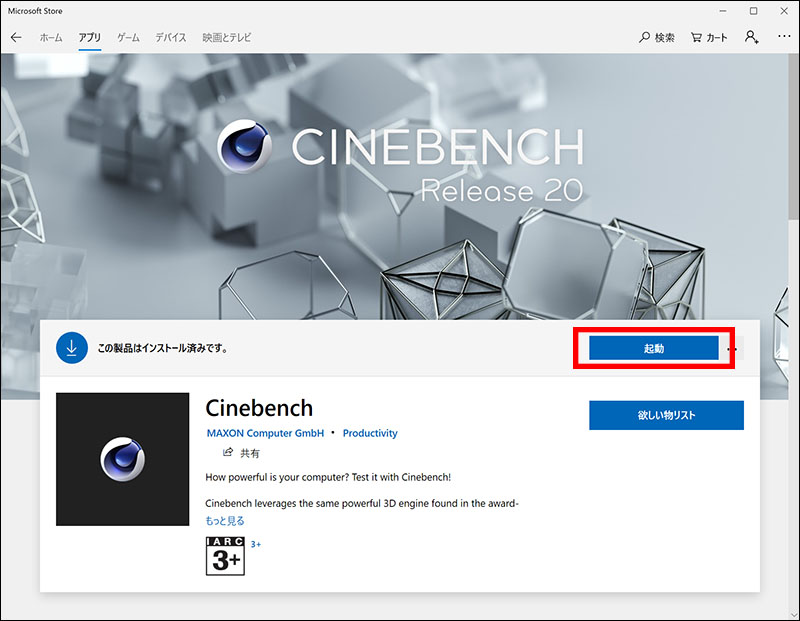Viewport: 800px width, 621px height.
Task: Click the 共有 share icon
Action: pos(228,452)
